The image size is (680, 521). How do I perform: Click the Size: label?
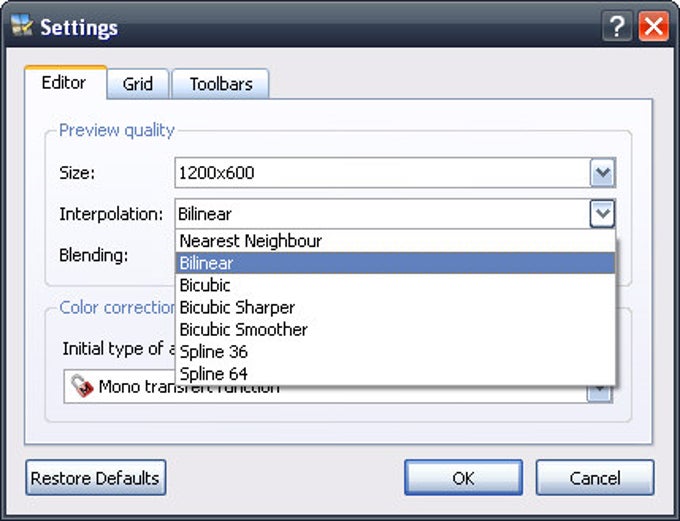point(77,173)
